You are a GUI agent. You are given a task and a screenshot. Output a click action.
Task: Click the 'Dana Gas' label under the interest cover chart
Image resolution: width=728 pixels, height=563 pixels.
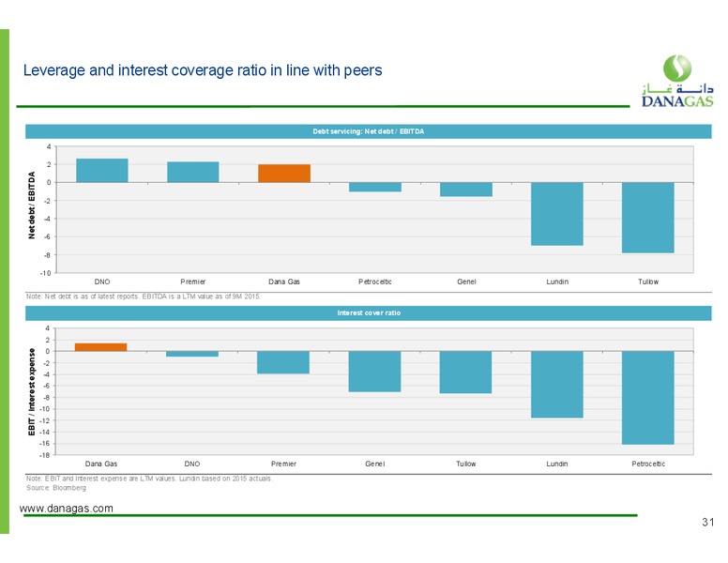101,464
